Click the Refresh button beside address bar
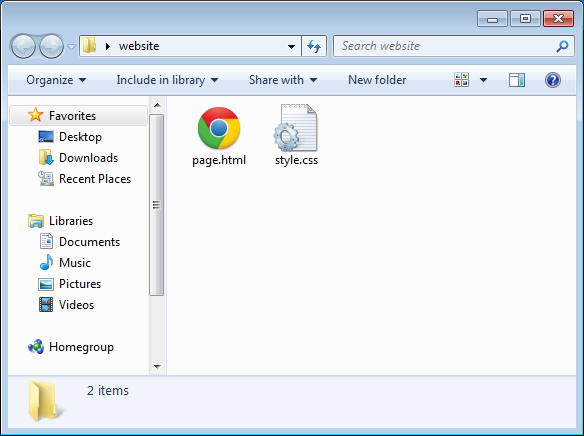The width and height of the screenshot is (584, 436). click(314, 46)
